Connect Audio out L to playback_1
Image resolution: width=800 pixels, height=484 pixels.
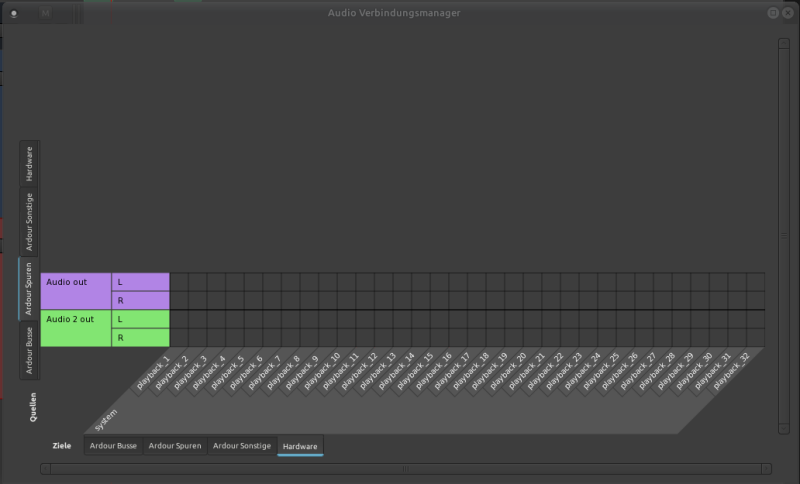tap(179, 282)
